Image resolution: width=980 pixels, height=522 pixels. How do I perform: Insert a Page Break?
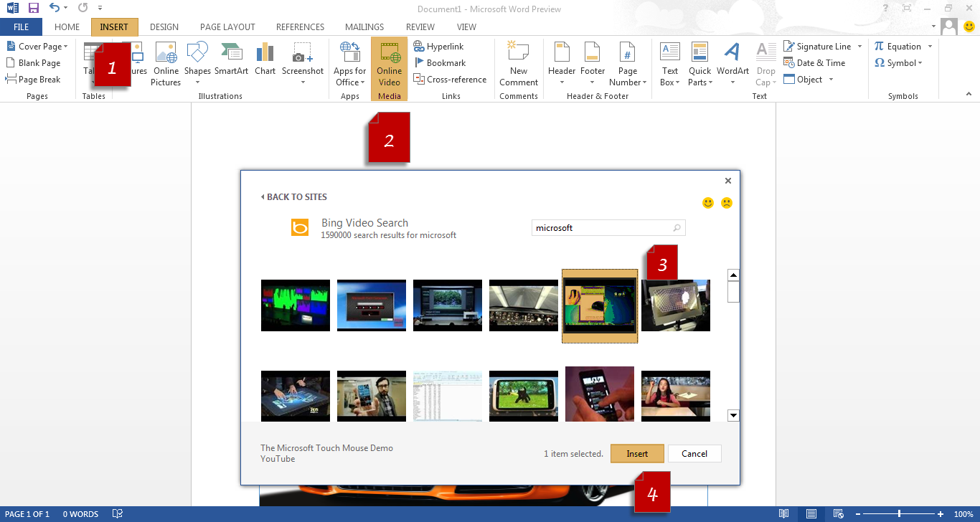34,80
